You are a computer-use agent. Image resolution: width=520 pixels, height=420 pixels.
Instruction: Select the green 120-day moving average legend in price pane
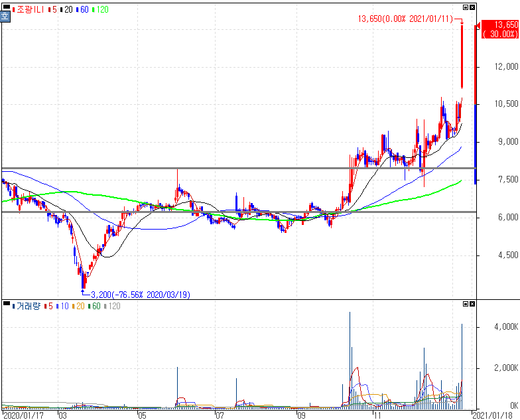[x=101, y=9]
